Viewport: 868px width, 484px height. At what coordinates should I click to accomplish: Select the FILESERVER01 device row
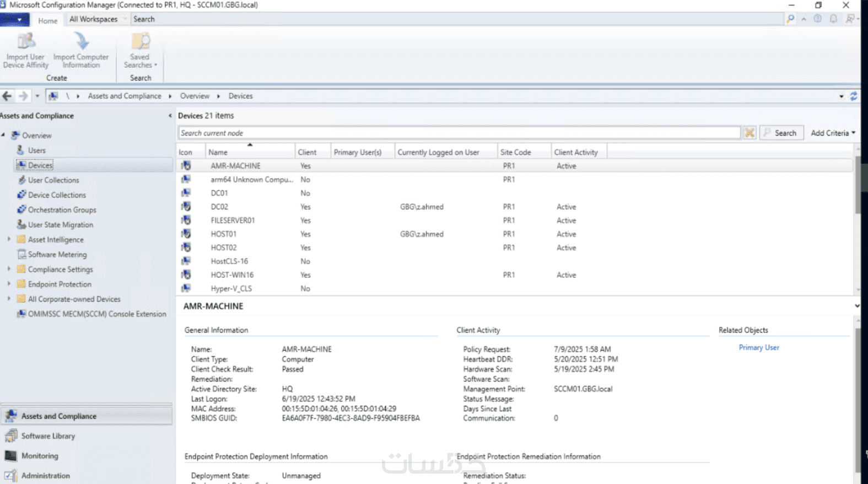(515, 221)
